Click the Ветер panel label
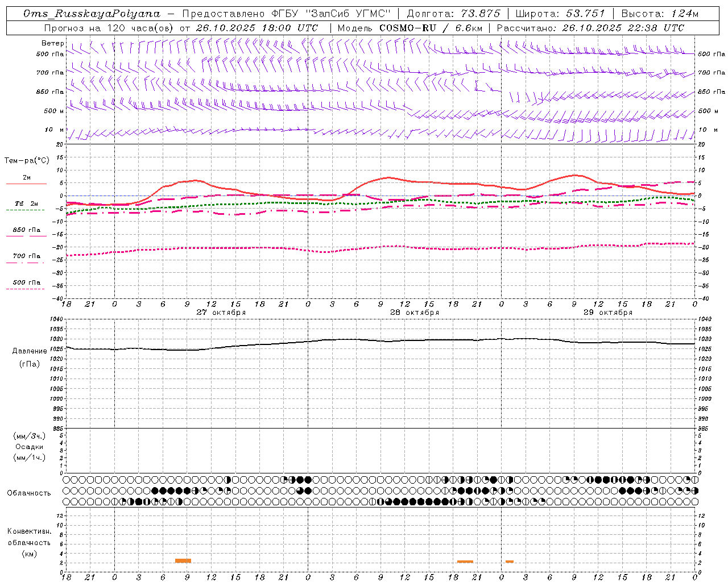The image size is (728, 582). 53,43
